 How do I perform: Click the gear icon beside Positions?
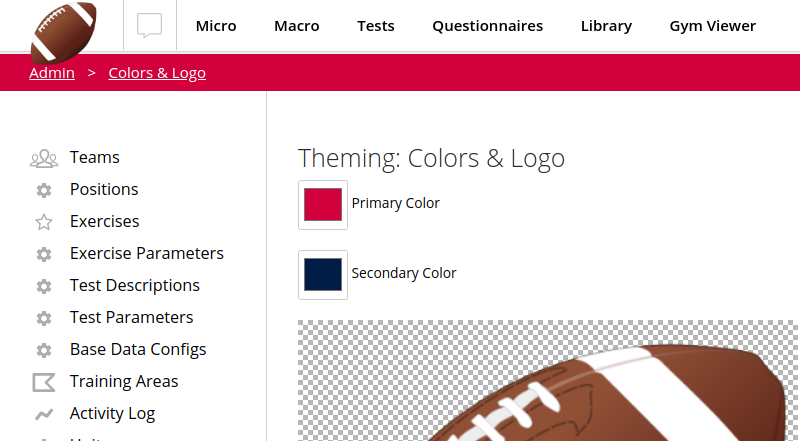point(44,190)
